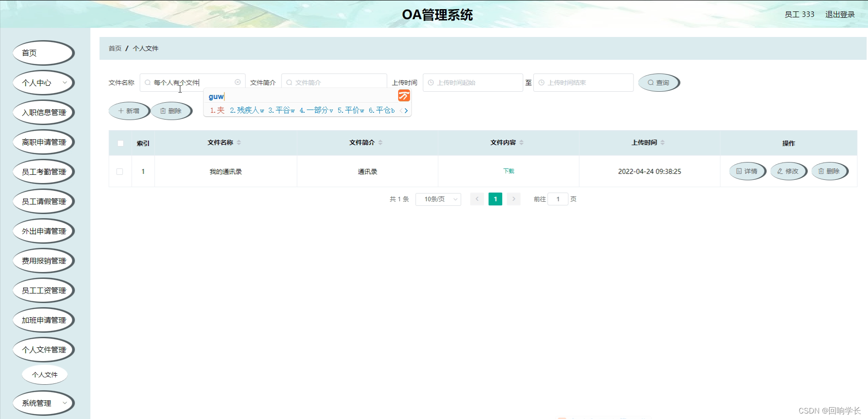Go to next page with the right arrow icon

tap(514, 199)
